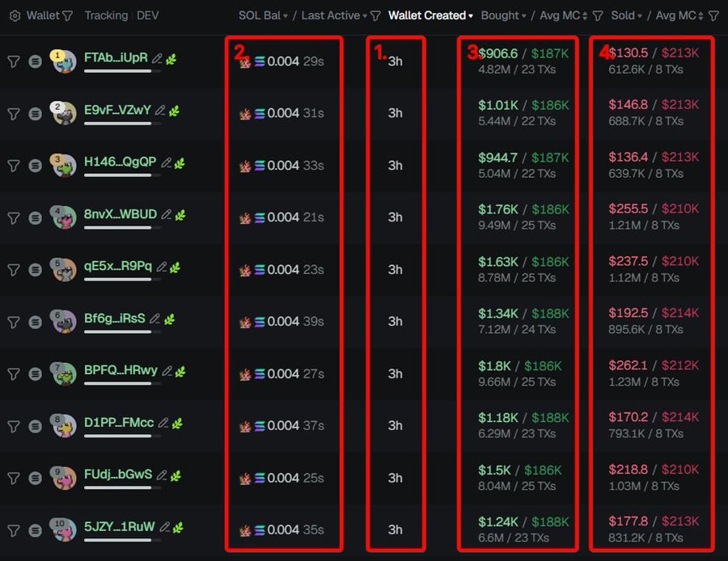The height and width of the screenshot is (561, 728).
Task: Filter wallets using the Wallet header funnel
Action: coord(67,16)
